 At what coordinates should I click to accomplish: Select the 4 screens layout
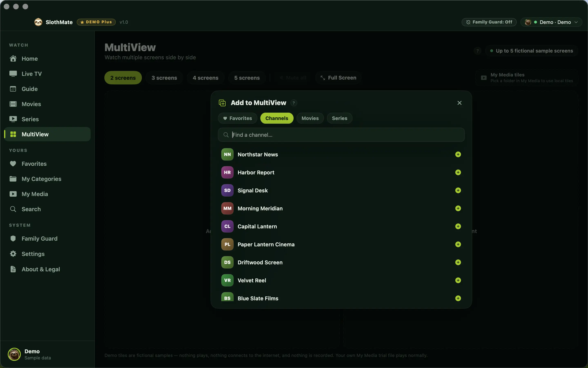[x=206, y=78]
